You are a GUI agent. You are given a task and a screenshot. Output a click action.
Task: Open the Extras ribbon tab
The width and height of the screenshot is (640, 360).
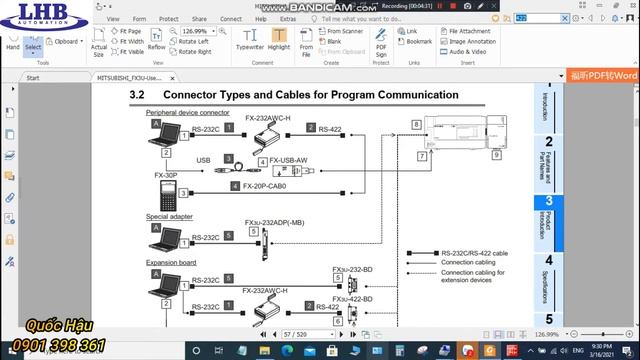coord(288,19)
